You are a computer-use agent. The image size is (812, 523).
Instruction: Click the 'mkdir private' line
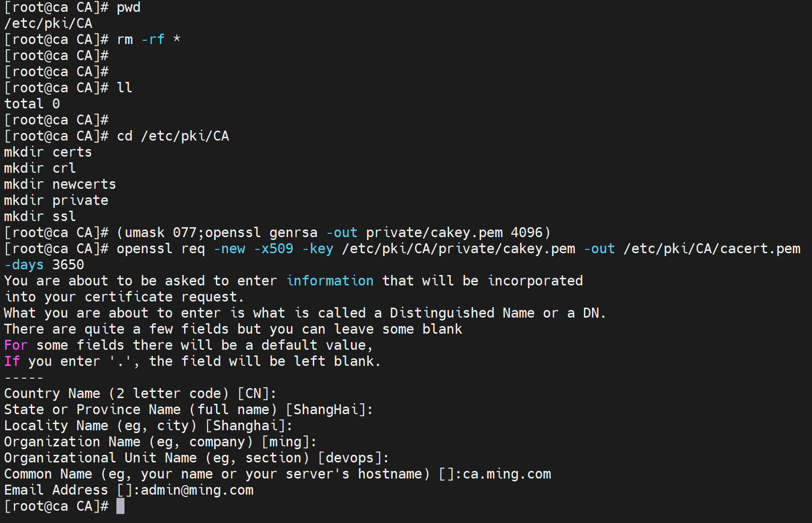(56, 200)
